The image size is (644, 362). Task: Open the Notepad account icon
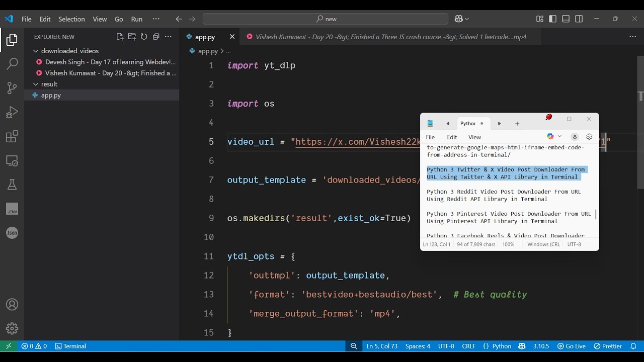575,137
